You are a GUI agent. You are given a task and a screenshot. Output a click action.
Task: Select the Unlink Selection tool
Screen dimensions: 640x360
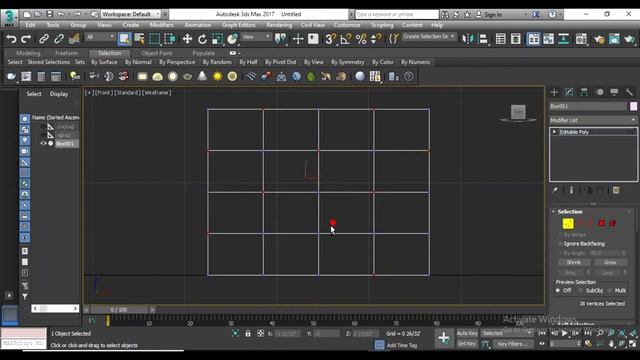pos(59,39)
